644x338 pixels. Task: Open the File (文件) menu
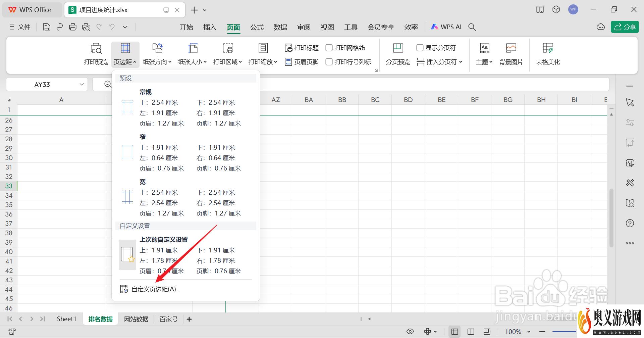(x=20, y=27)
